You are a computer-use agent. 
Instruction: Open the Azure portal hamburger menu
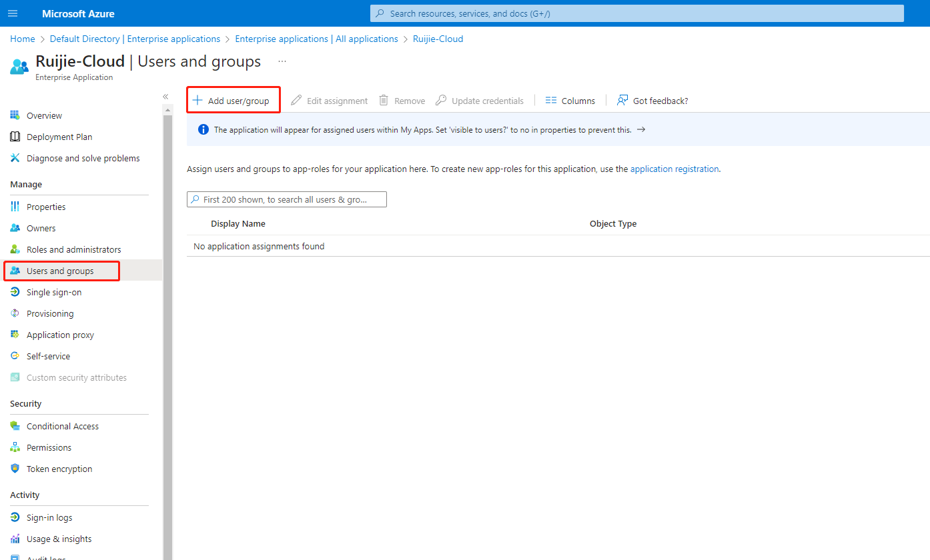click(x=13, y=13)
